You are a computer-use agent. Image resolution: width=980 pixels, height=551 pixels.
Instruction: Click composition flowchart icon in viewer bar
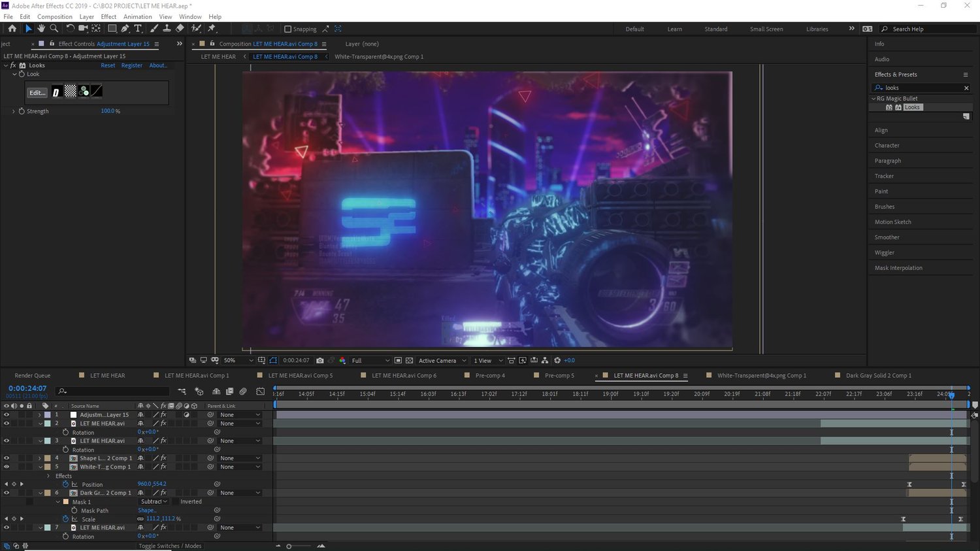545,360
